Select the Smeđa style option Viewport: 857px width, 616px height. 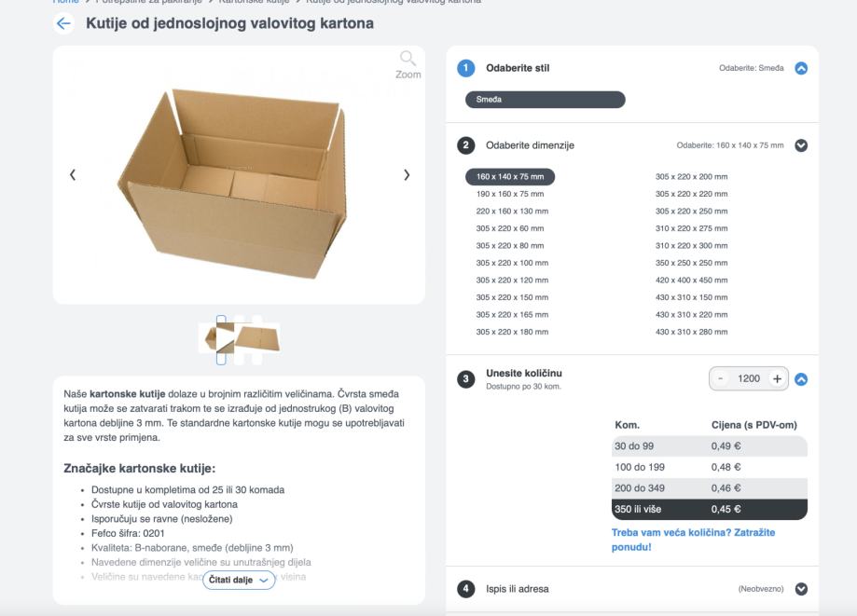pyautogui.click(x=545, y=100)
